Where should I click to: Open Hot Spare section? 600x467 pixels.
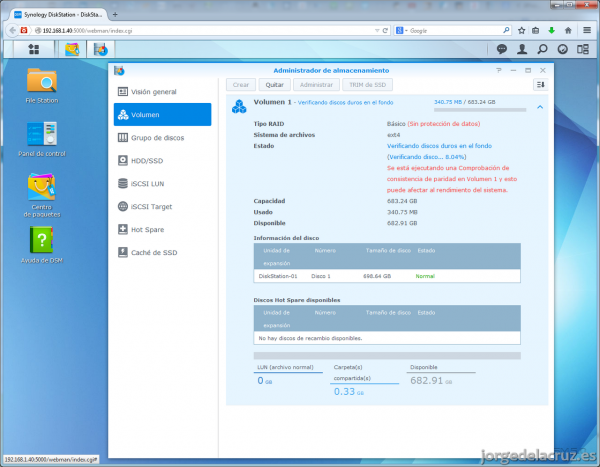(x=162, y=229)
